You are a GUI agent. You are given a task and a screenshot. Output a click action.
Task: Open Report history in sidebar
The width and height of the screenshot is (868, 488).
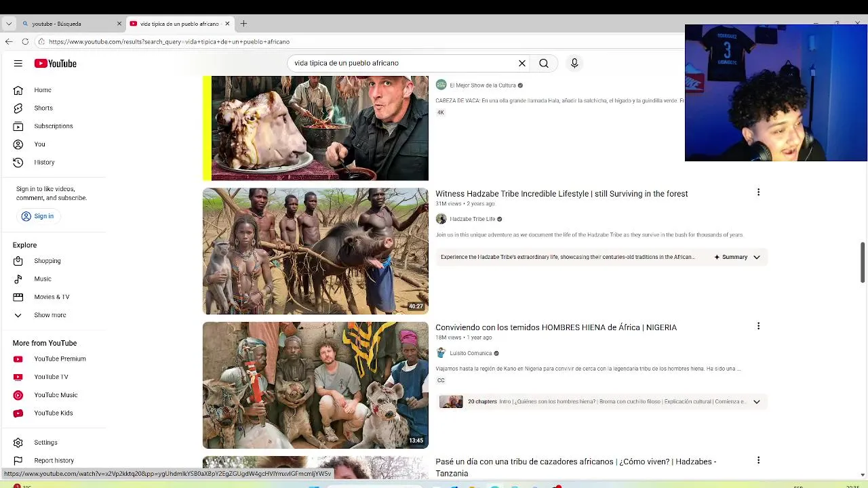[54, 460]
